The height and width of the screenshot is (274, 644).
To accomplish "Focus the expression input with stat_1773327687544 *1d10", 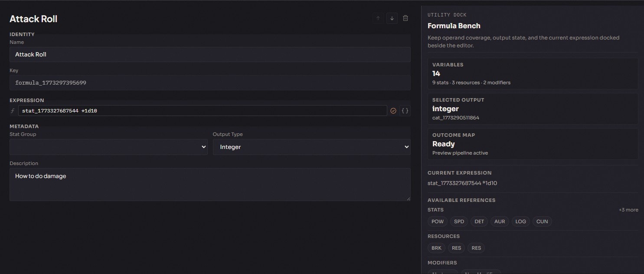I will click(203, 111).
